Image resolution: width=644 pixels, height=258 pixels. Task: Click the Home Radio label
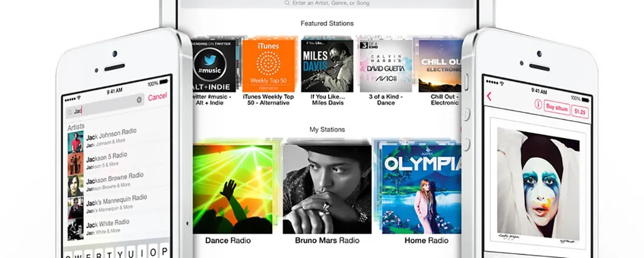[x=426, y=241]
